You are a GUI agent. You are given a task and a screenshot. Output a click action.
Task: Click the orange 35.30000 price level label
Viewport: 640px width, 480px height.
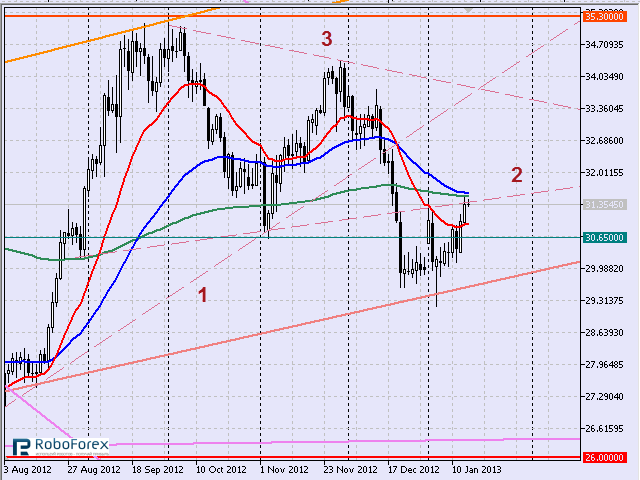604,17
